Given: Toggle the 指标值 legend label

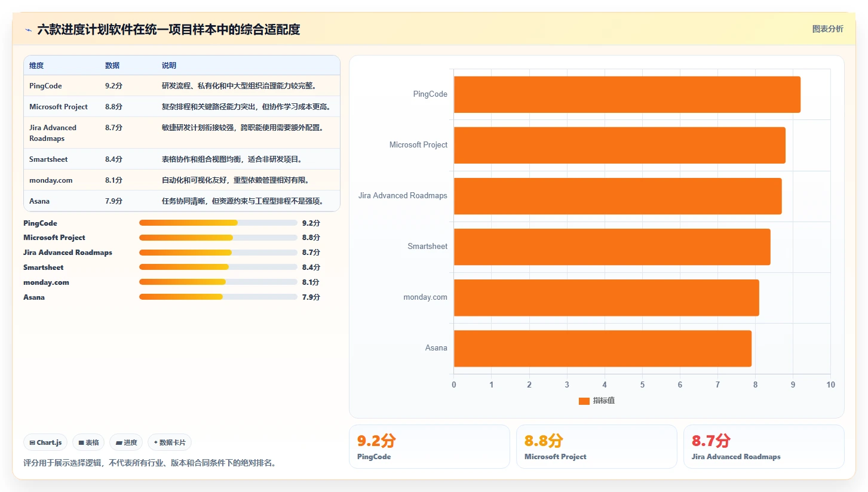Looking at the screenshot, I should point(603,401).
